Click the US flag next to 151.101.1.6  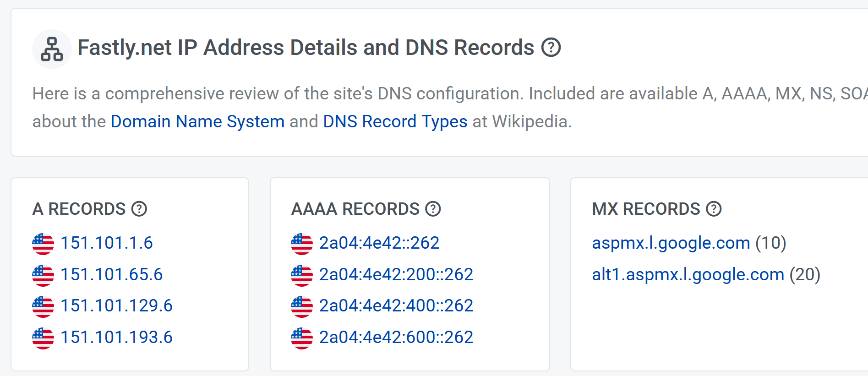pyautogui.click(x=43, y=244)
